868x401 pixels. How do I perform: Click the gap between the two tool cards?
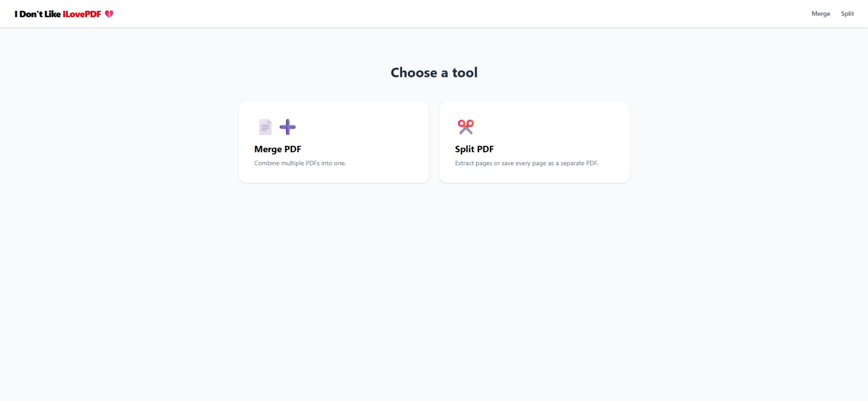(x=434, y=142)
